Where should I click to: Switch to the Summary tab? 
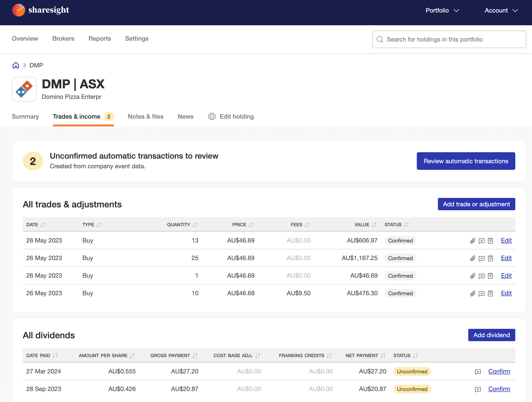[25, 116]
